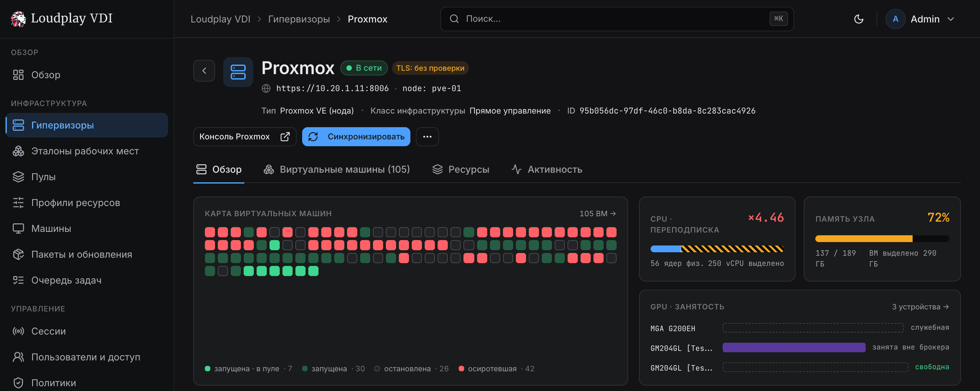Image resolution: width=980 pixels, height=391 pixels.
Task: Click the Proxmox breadcrumb item
Action: click(367, 19)
